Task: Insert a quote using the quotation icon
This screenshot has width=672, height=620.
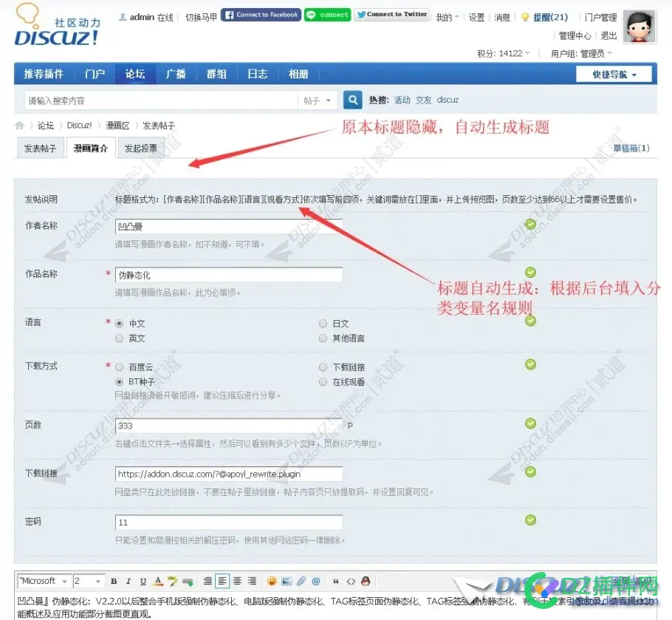Action: 336,581
